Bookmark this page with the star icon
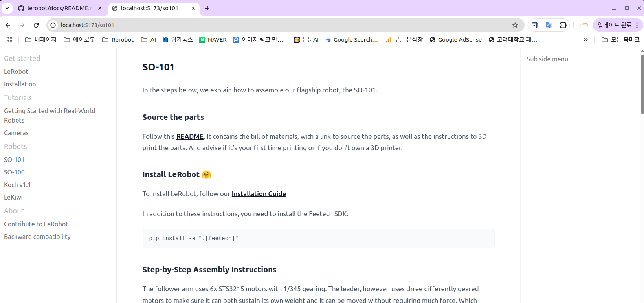 click(515, 25)
